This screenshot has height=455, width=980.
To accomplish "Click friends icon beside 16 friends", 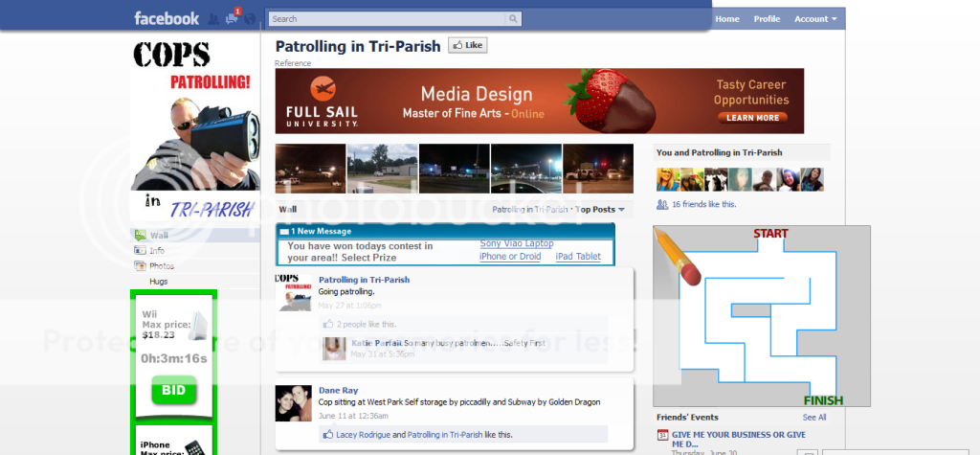I will (662, 205).
